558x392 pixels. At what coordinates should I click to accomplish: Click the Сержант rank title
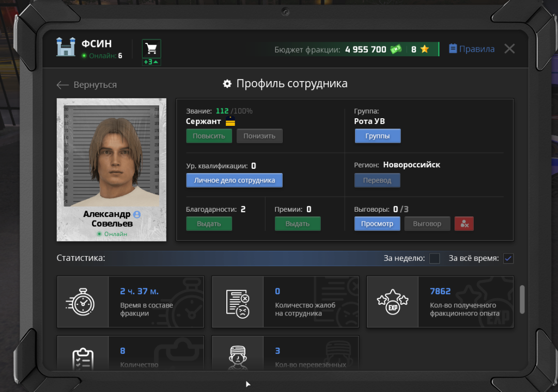pyautogui.click(x=203, y=121)
